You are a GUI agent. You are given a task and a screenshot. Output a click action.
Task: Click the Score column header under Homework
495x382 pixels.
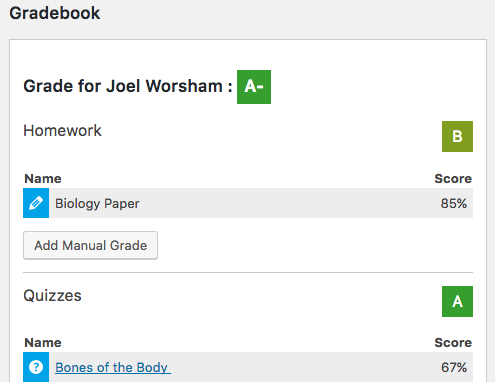[453, 179]
